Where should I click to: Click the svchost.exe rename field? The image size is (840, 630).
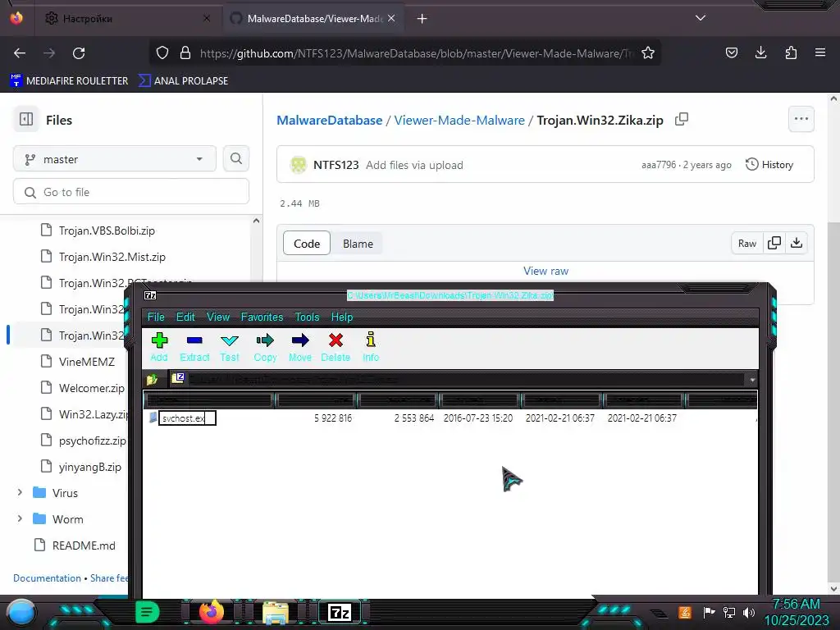[187, 418]
